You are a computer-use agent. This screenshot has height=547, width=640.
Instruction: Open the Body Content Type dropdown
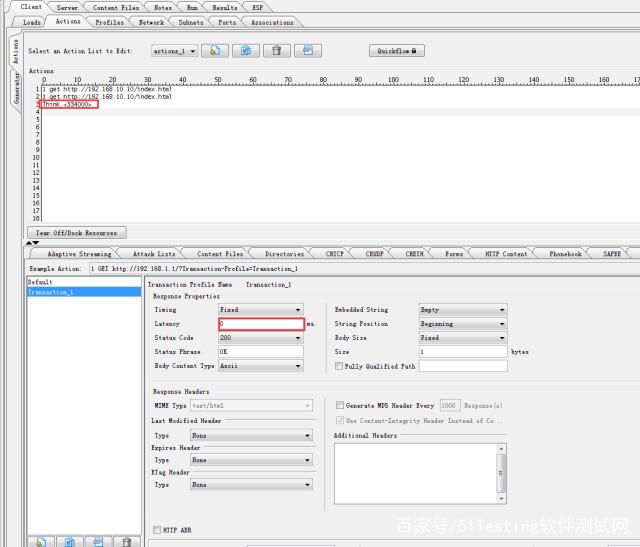[x=261, y=366]
